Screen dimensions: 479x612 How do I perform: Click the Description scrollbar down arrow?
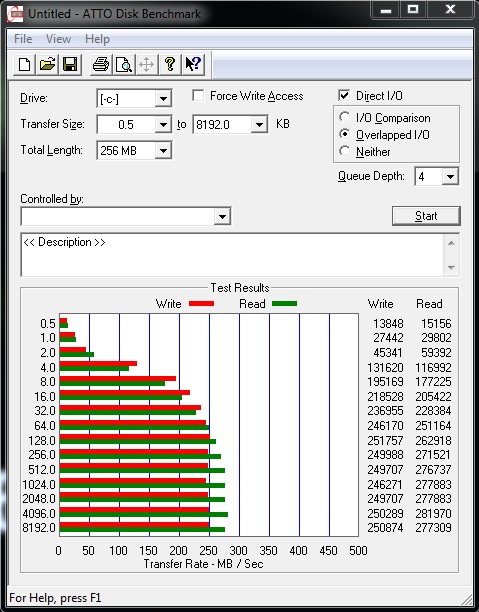pos(451,267)
